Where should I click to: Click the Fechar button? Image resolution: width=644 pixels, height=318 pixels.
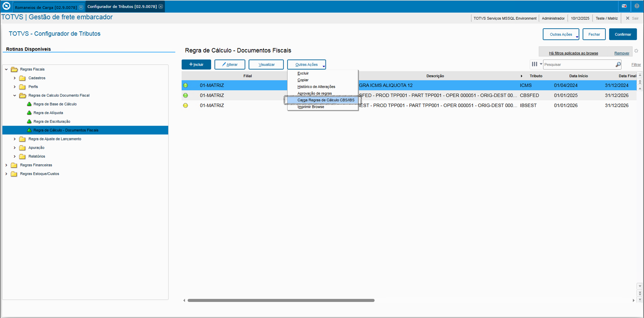[x=594, y=34]
